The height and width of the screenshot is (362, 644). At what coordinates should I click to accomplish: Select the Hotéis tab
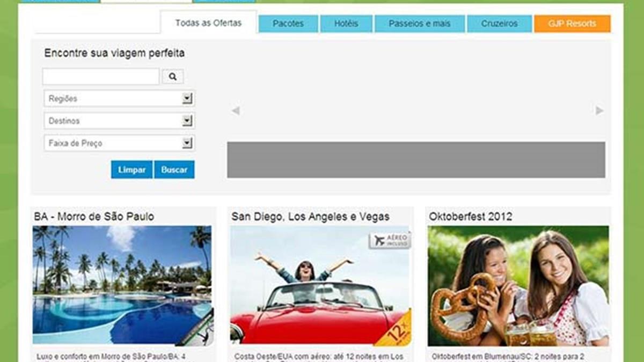click(x=346, y=24)
